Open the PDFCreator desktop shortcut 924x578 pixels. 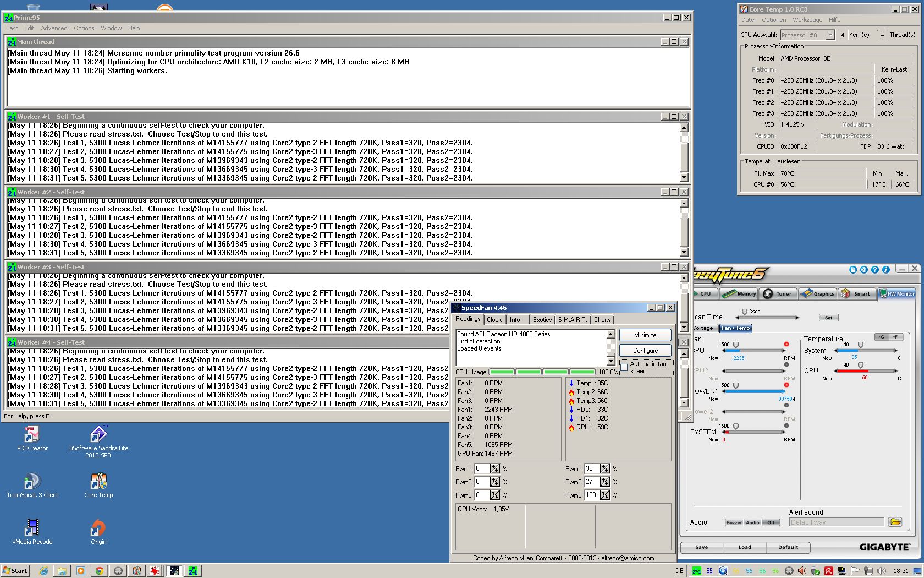(32, 438)
